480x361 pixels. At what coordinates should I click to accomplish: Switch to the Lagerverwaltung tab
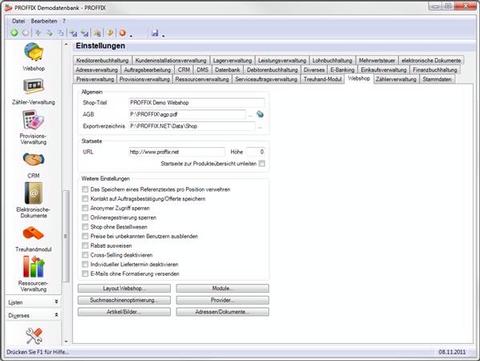(232, 60)
